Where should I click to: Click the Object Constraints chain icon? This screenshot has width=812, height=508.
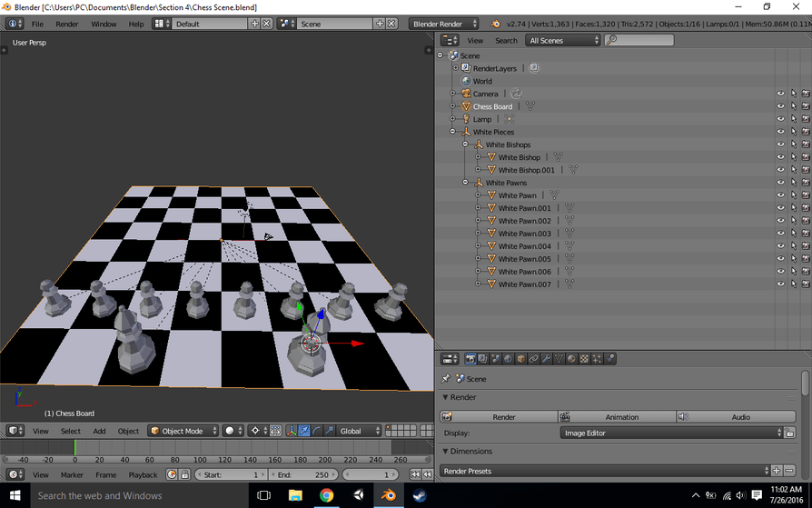pyautogui.click(x=533, y=359)
